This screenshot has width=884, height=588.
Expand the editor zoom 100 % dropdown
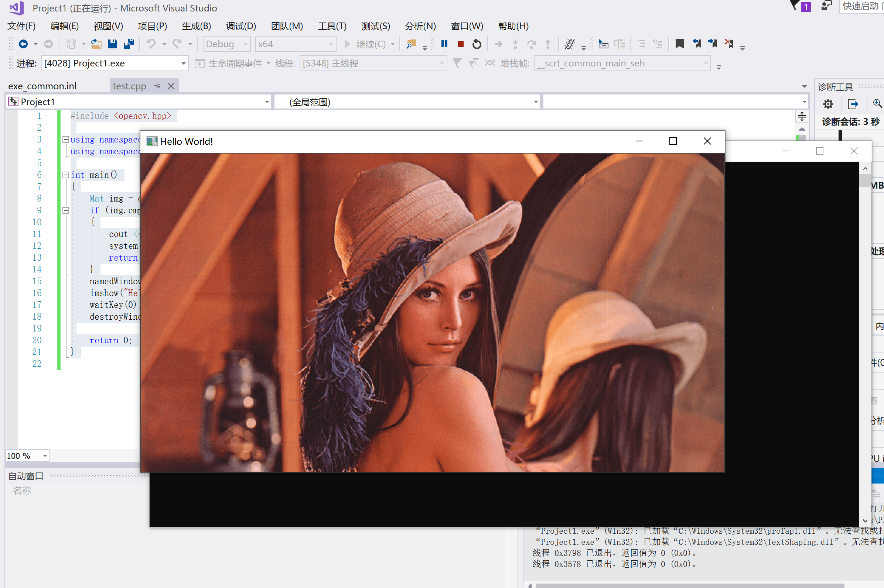click(45, 455)
